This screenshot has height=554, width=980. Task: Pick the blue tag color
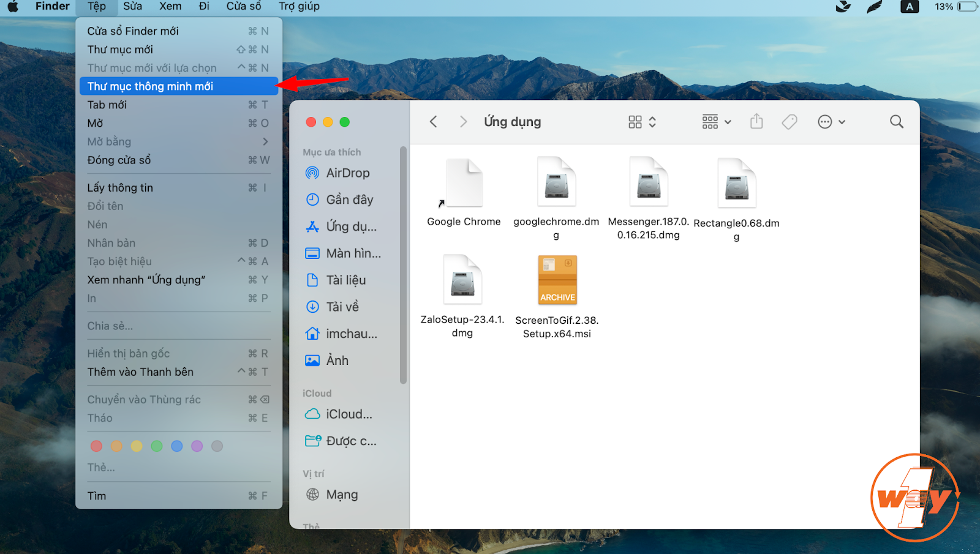point(177,446)
